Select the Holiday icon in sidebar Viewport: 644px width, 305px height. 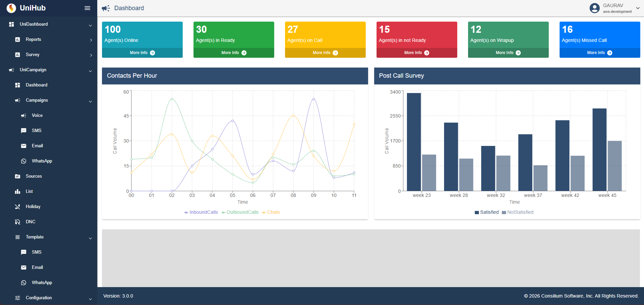point(18,207)
